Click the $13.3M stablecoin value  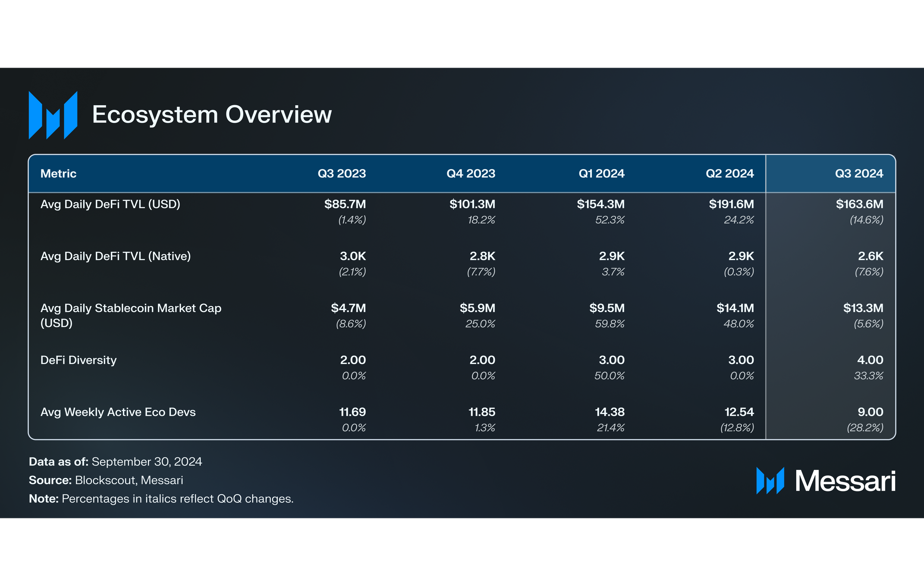tap(863, 308)
